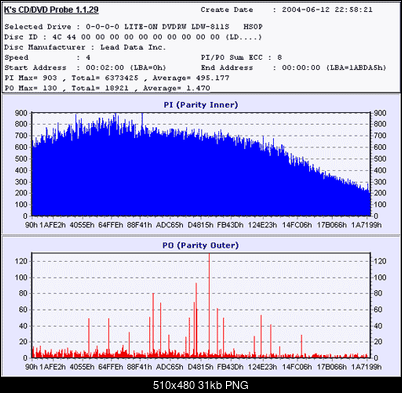This screenshot has height=393, width=402.
Task: Click the PI Max= 903 statistics line
Action: click(x=117, y=78)
